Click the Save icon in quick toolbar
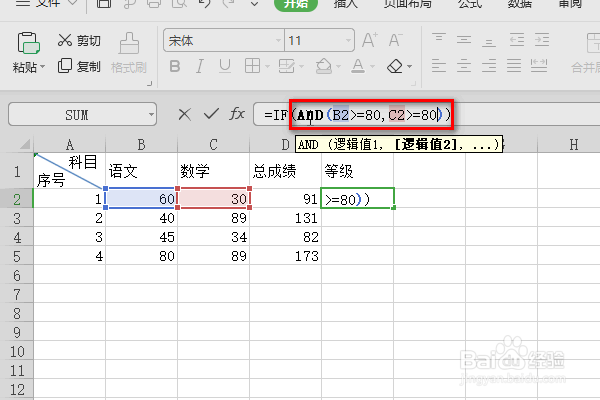600x400 pixels. coord(104,4)
